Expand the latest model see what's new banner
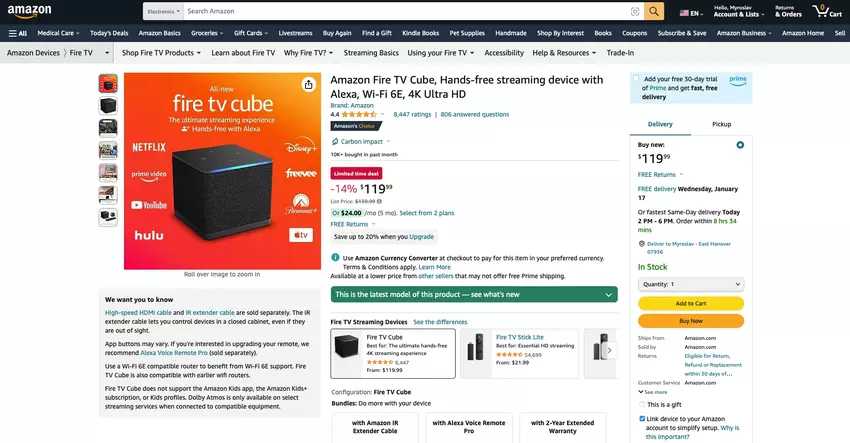 tap(474, 294)
